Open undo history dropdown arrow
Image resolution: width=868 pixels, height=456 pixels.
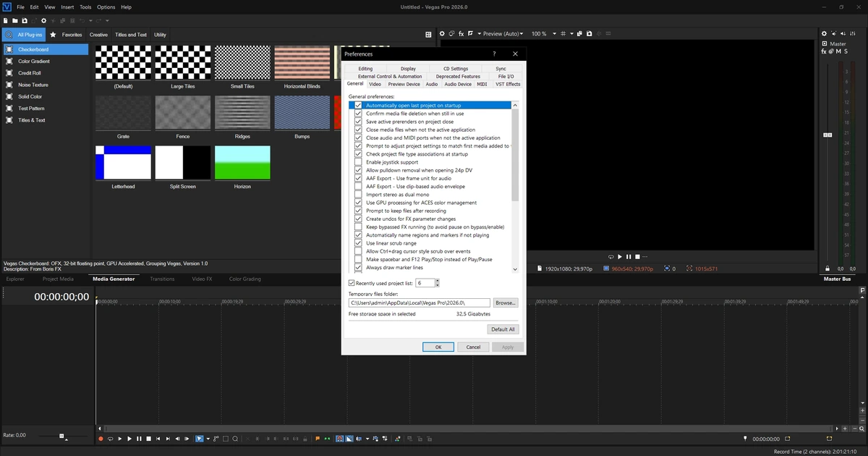[x=90, y=21]
